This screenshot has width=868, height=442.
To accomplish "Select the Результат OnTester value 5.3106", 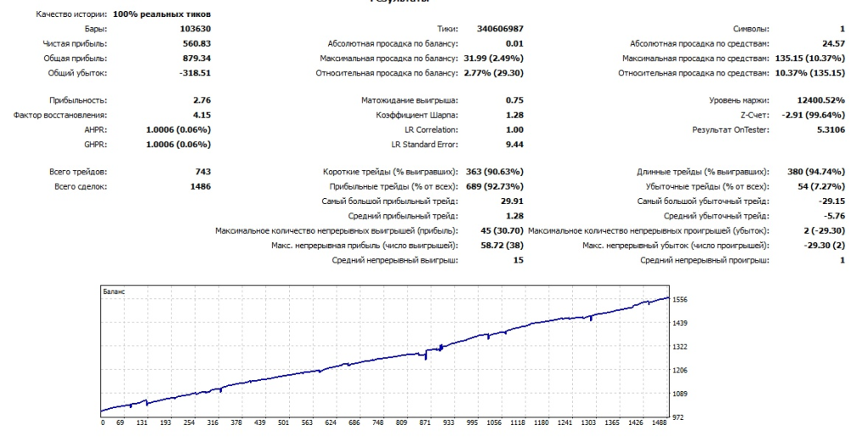I will click(x=827, y=130).
